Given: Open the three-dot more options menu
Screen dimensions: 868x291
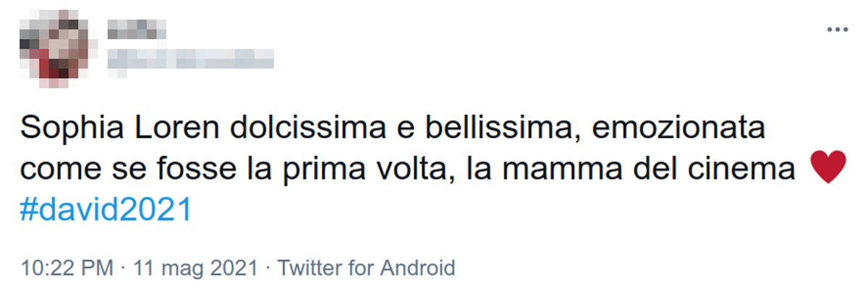Looking at the screenshot, I should [837, 30].
